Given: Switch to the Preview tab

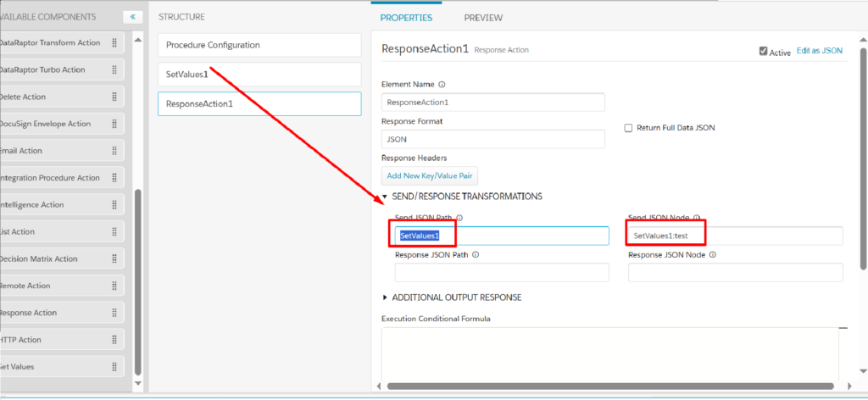Looking at the screenshot, I should [483, 18].
